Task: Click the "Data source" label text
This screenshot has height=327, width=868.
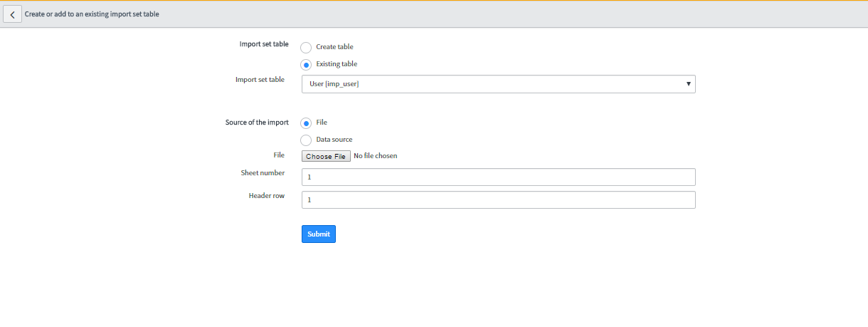Action: pyautogui.click(x=334, y=140)
